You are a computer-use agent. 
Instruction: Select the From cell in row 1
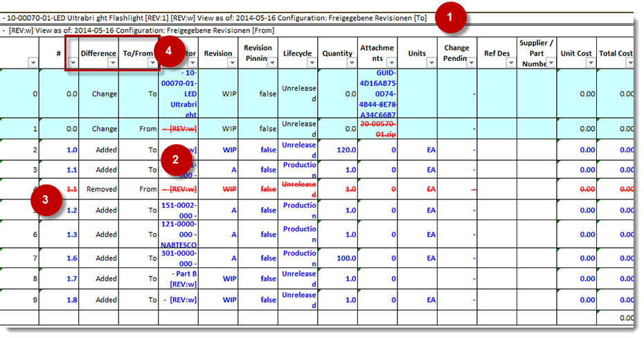[138, 129]
